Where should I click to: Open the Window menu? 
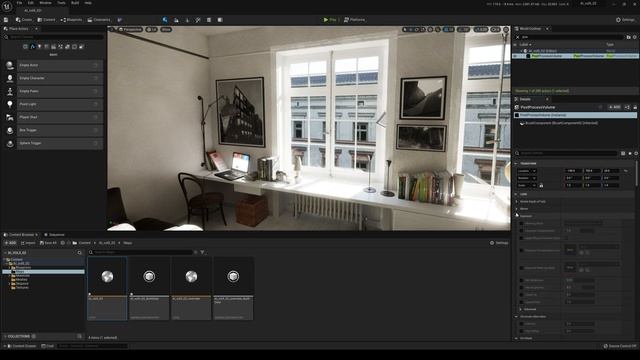pyautogui.click(x=45, y=3)
